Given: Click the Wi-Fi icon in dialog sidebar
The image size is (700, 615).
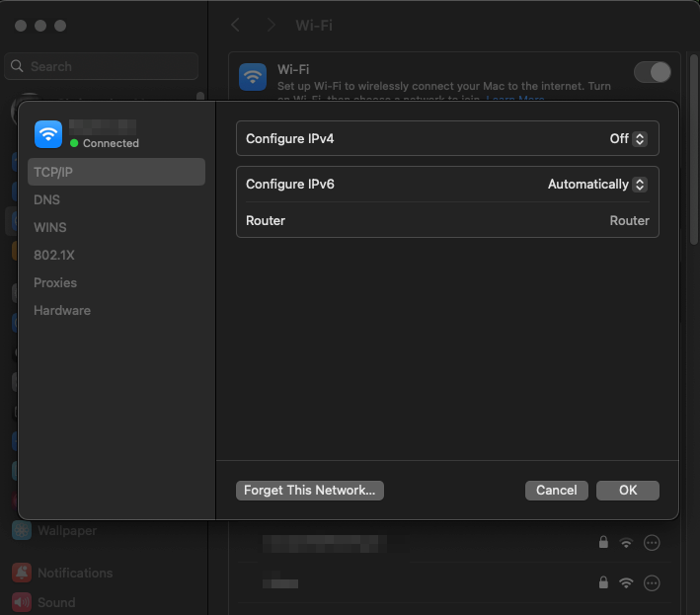Looking at the screenshot, I should 48,134.
